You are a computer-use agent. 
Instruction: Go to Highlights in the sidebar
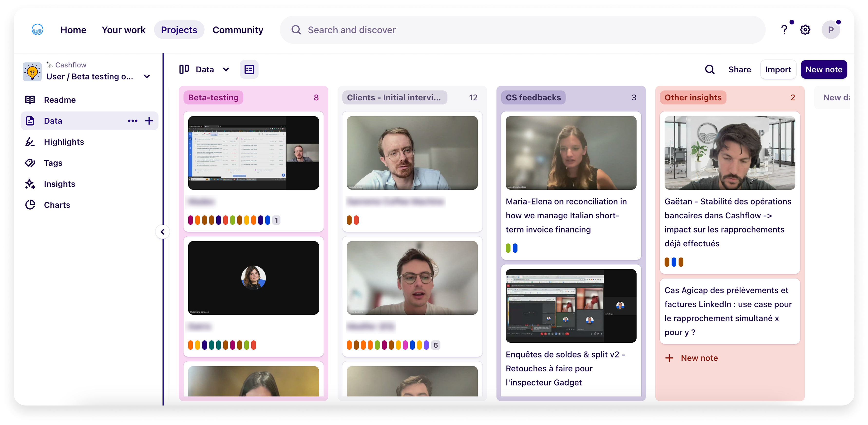[64, 142]
